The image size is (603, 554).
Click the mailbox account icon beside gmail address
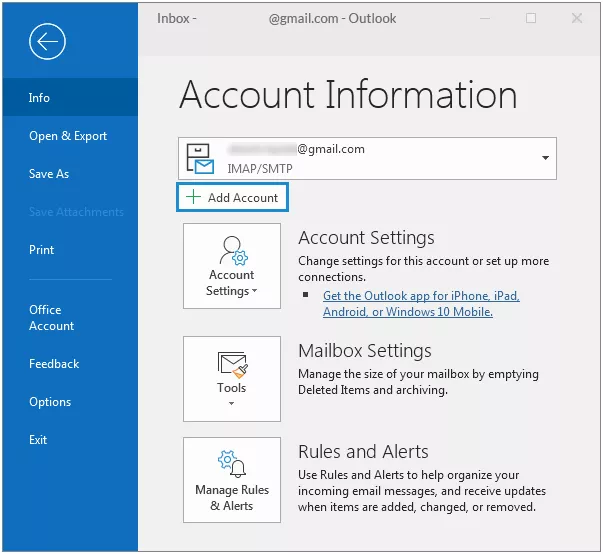point(200,158)
